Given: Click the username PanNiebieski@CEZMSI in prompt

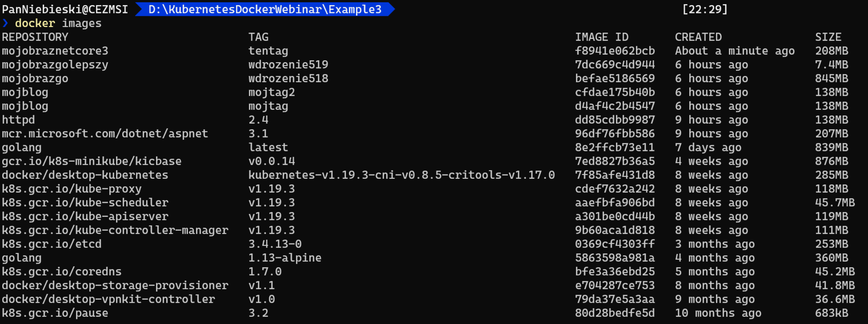Looking at the screenshot, I should pyautogui.click(x=65, y=9).
